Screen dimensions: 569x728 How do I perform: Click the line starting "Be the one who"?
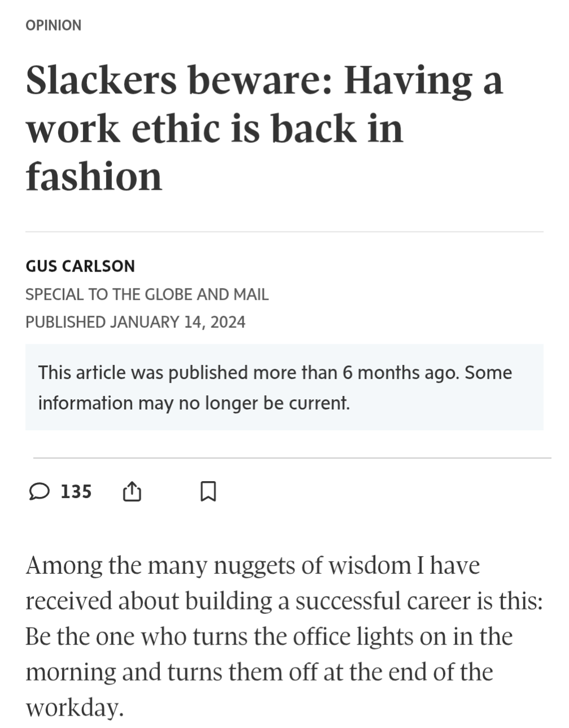[x=269, y=637]
